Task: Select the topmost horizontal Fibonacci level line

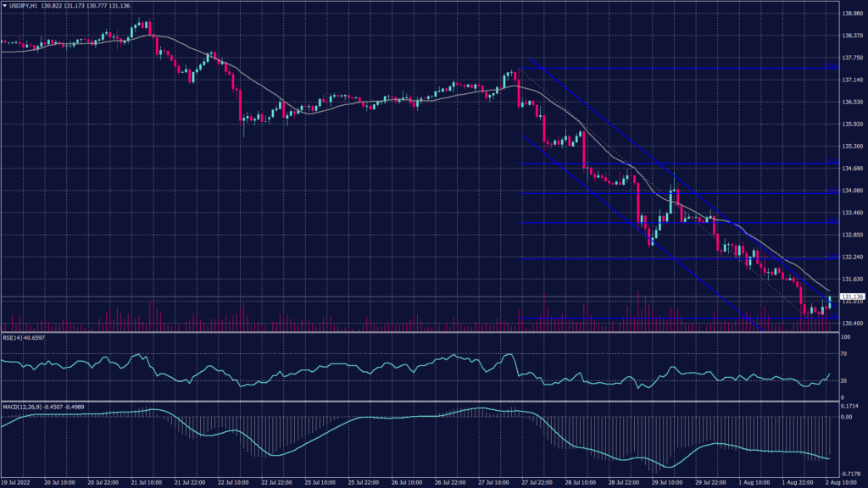Action: [x=678, y=67]
